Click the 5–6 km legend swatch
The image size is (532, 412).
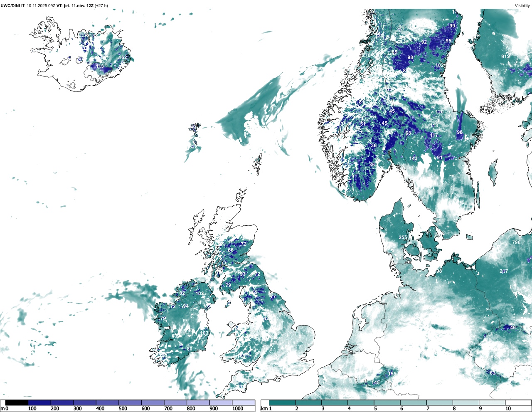387,402
